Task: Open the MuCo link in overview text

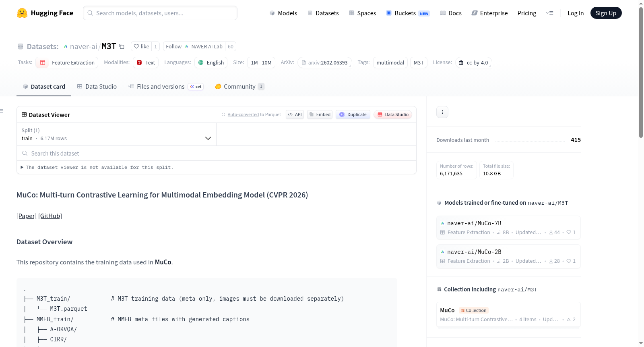Action: click(163, 262)
